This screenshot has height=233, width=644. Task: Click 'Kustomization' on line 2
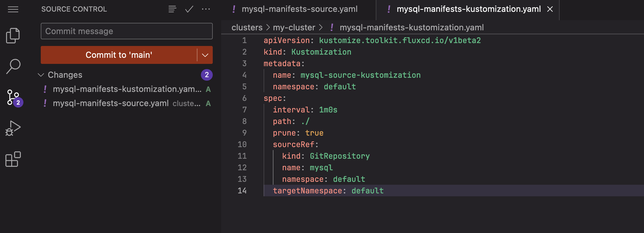[x=321, y=52]
